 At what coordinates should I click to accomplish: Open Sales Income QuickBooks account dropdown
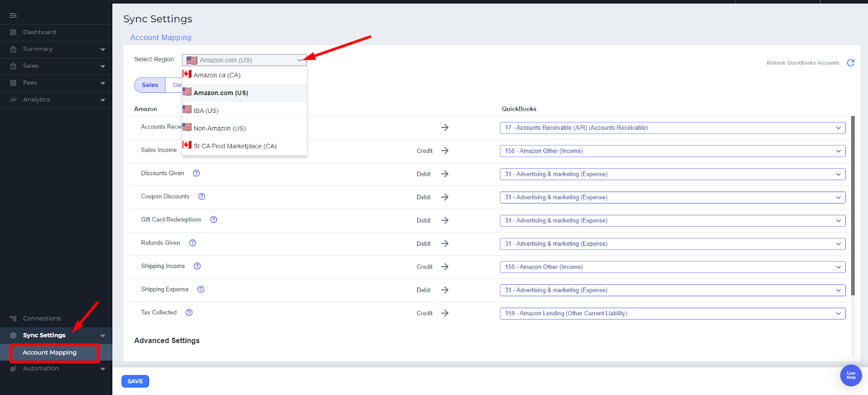pyautogui.click(x=673, y=151)
